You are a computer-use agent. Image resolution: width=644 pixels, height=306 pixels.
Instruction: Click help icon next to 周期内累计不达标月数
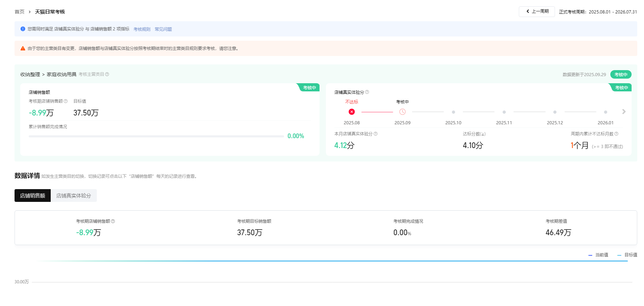tap(616, 134)
